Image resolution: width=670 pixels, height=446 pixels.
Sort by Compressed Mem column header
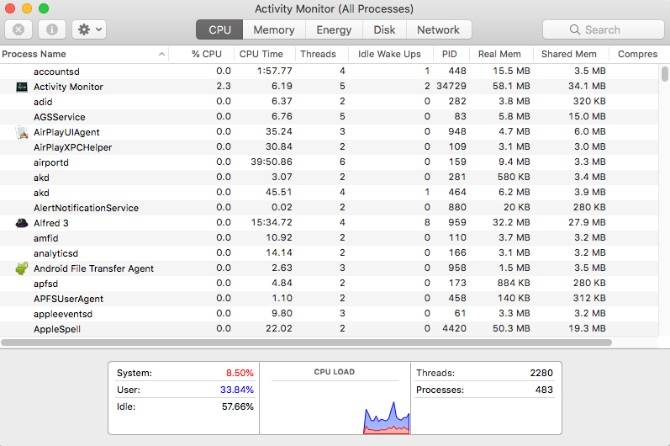click(638, 54)
